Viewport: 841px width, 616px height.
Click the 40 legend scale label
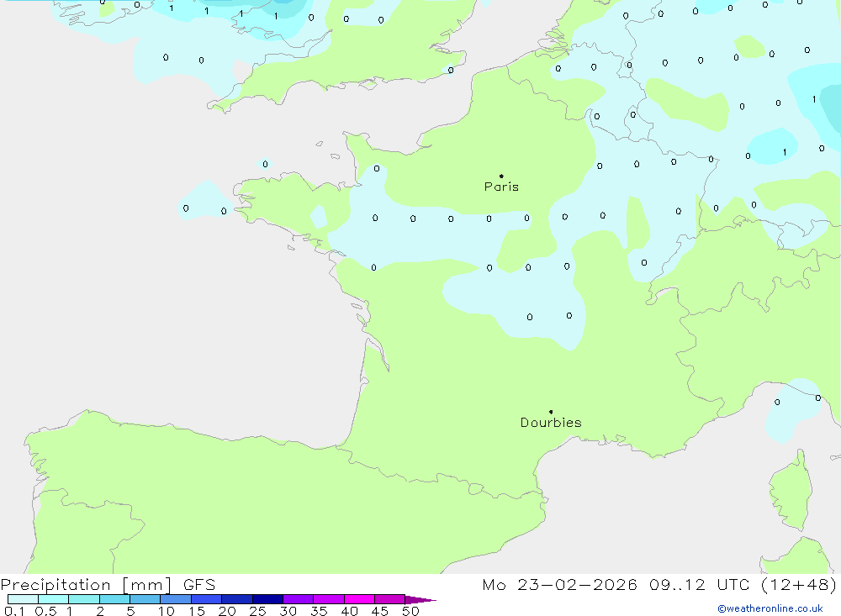click(x=350, y=611)
